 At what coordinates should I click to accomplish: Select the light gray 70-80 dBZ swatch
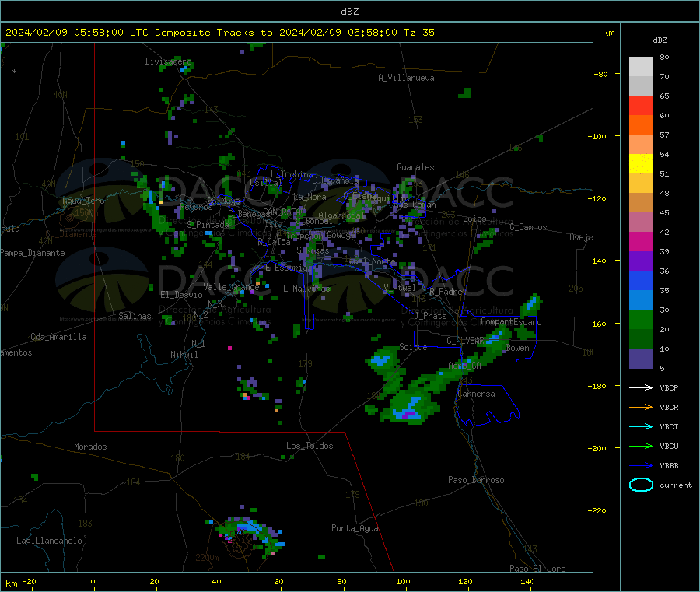[641, 67]
